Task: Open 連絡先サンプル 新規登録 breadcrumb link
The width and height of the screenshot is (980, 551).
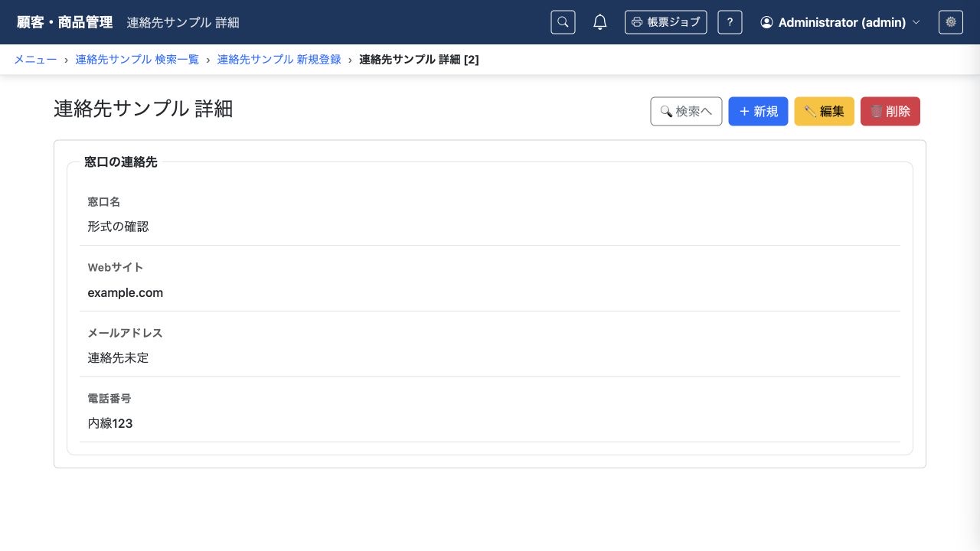Action: (x=279, y=59)
